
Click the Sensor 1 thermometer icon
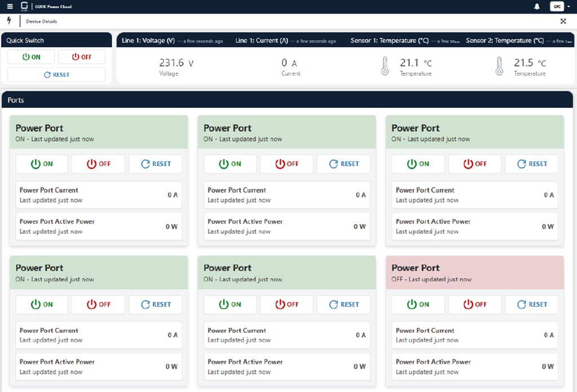[x=385, y=66]
